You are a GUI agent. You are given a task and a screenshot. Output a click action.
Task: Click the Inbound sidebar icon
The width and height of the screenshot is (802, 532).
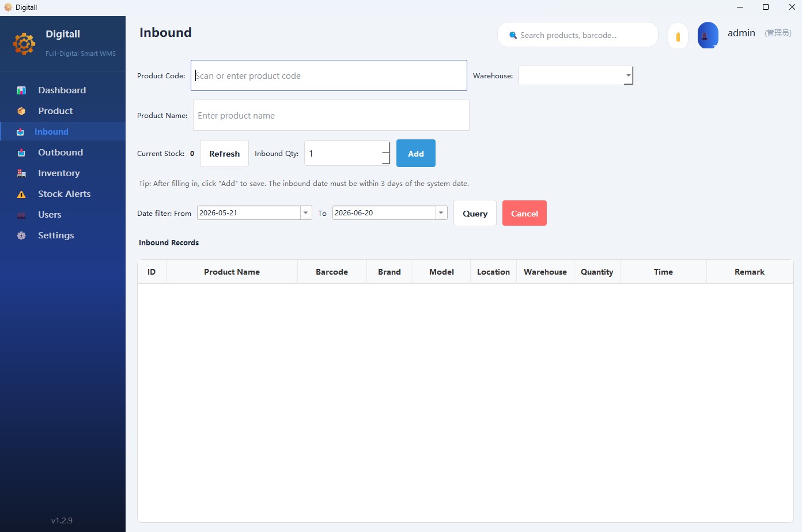pos(20,132)
